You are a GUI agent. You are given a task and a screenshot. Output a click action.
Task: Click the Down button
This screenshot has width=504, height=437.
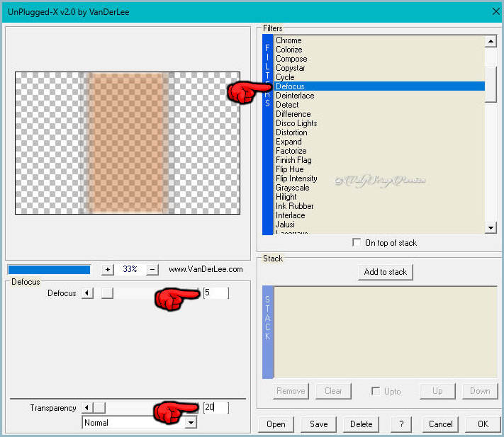pyautogui.click(x=480, y=391)
